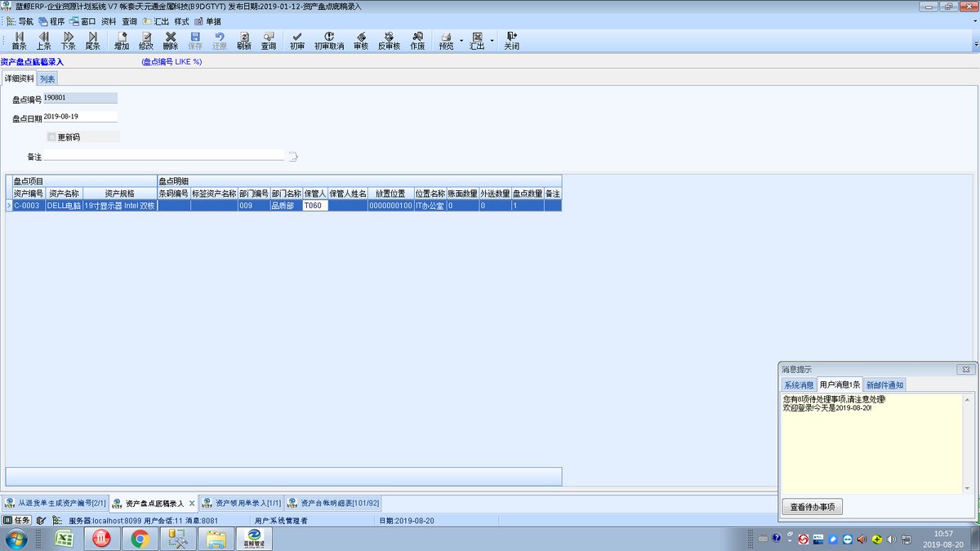Viewport: 980px width, 551px height.
Task: Add a new record with 增加
Action: (121, 41)
